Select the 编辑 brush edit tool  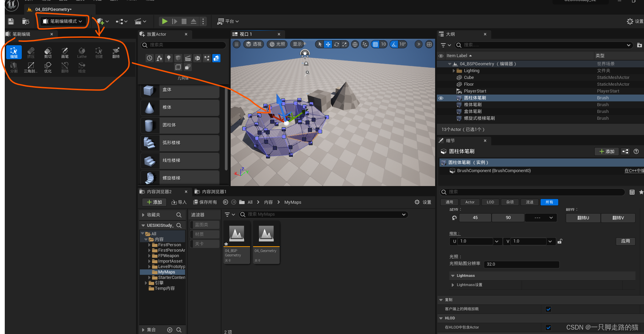(x=14, y=52)
